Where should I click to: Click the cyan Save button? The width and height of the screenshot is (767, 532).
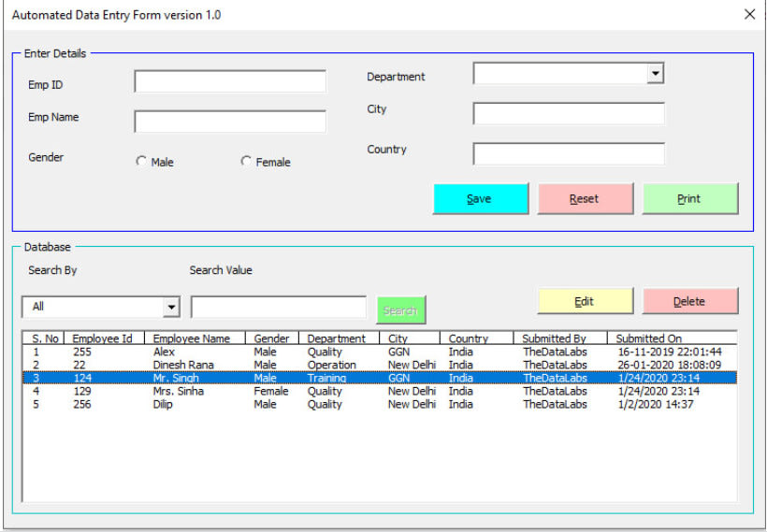tap(481, 198)
